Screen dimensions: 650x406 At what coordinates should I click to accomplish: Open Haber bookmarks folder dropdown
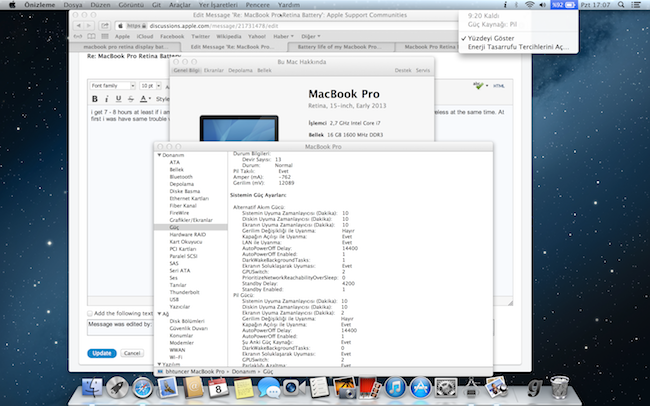(x=283, y=36)
